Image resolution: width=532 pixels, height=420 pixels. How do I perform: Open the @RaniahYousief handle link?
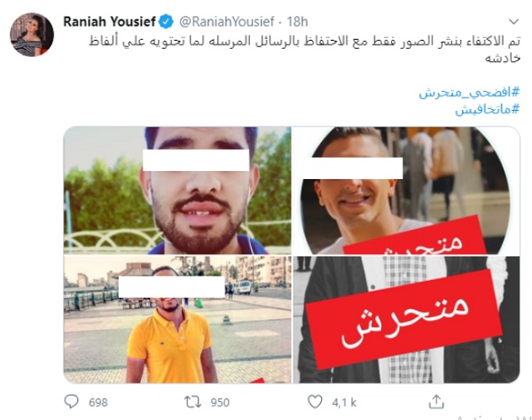click(x=226, y=21)
